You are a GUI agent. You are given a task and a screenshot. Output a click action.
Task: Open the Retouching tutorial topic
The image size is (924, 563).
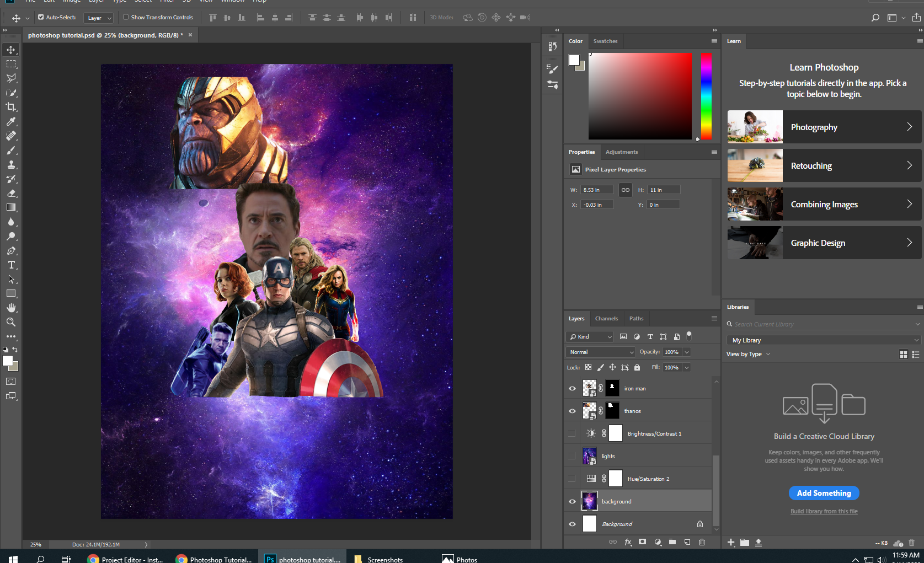(824, 165)
